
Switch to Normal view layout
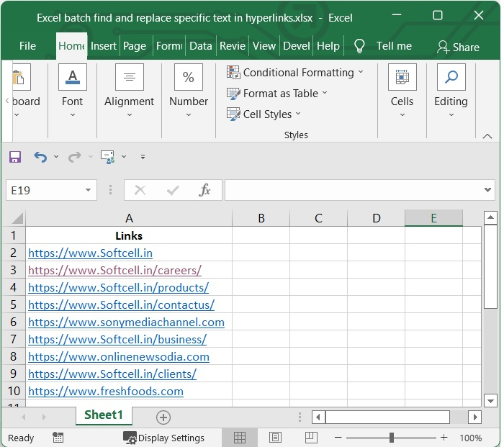[240, 438]
